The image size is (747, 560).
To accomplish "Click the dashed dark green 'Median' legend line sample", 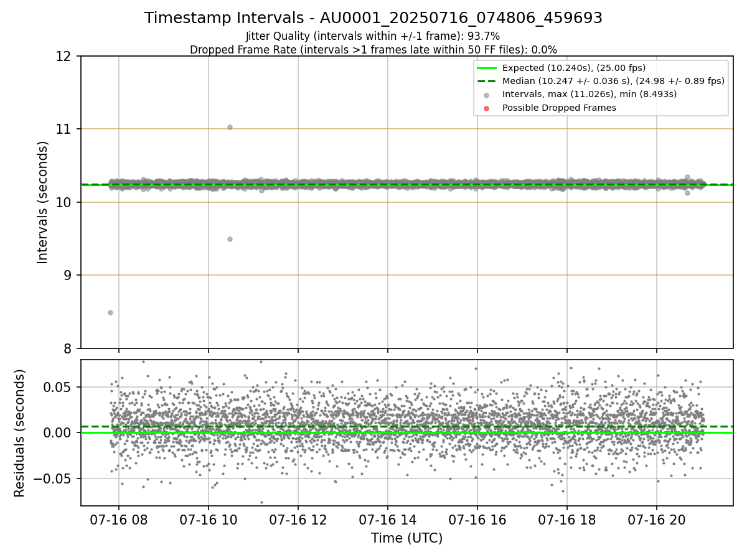I will [x=486, y=81].
